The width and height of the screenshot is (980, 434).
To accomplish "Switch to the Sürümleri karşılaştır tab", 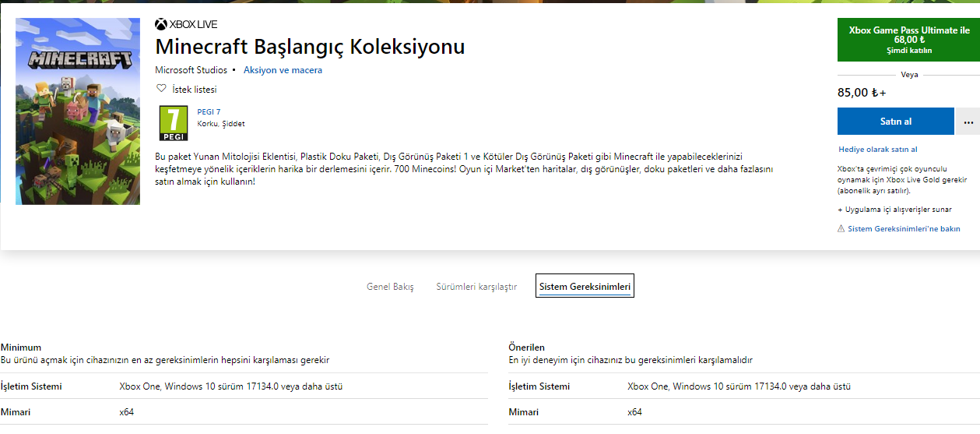I will click(476, 287).
